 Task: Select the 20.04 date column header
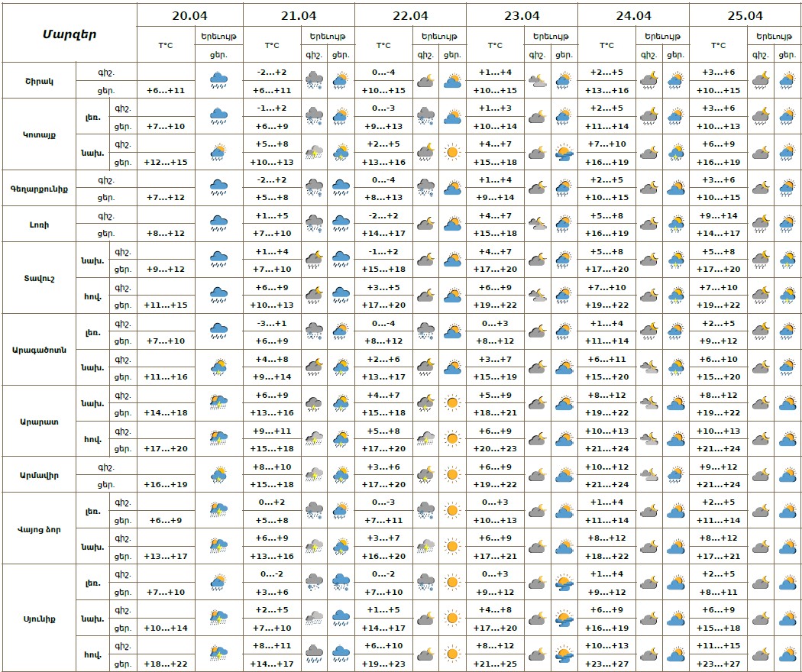[189, 15]
